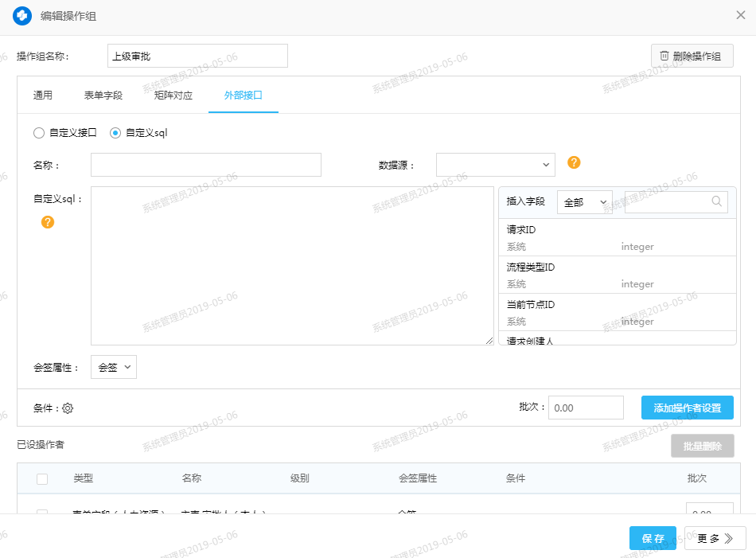Close the 编辑操作组 dialog

pos(740,15)
